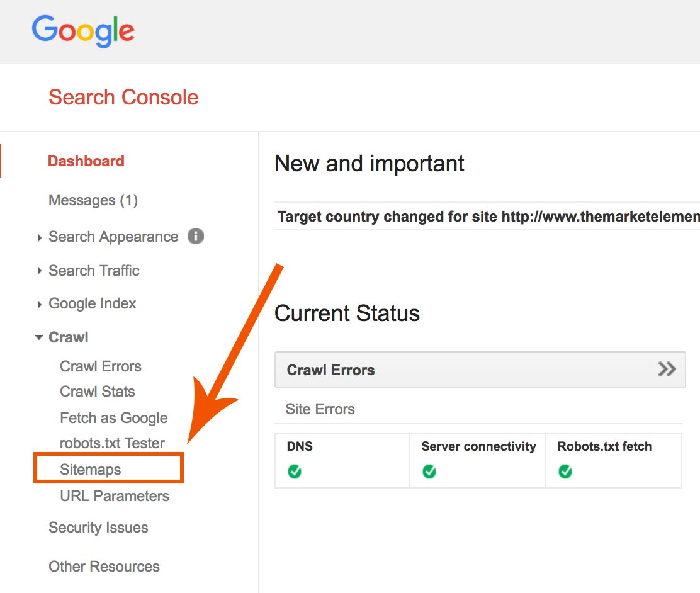
Task: Click the Server connectivity label
Action: [478, 446]
